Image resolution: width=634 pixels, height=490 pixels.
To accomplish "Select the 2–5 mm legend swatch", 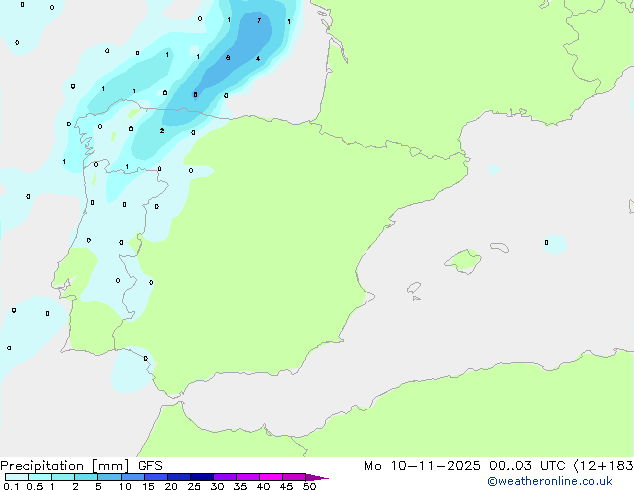I will [86, 477].
